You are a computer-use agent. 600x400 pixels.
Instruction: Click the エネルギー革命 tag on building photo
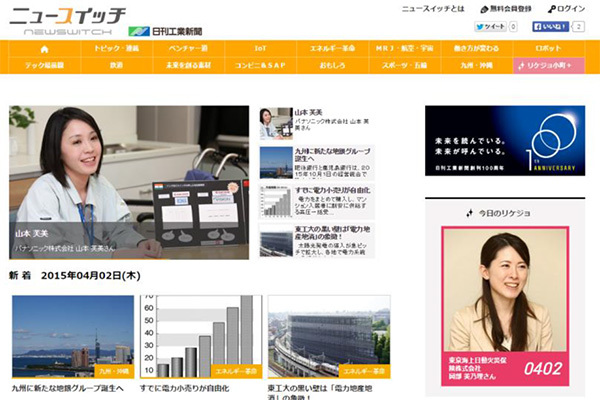click(364, 371)
